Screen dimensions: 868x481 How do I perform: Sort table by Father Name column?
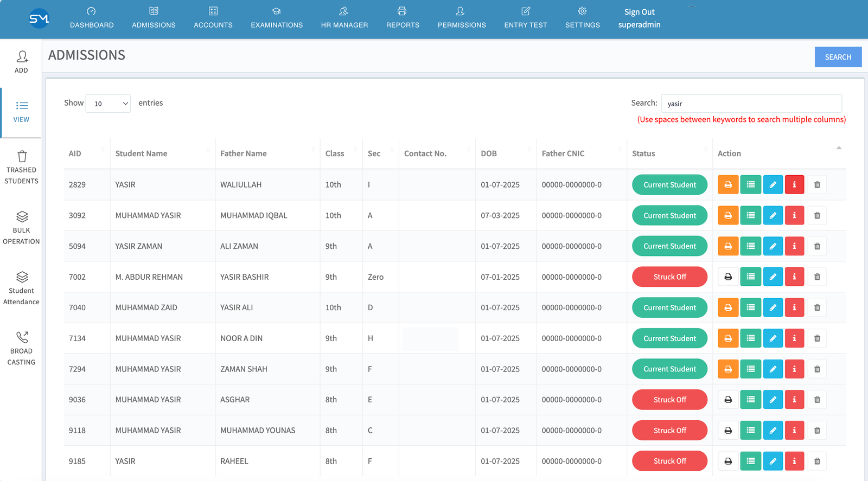pos(267,153)
